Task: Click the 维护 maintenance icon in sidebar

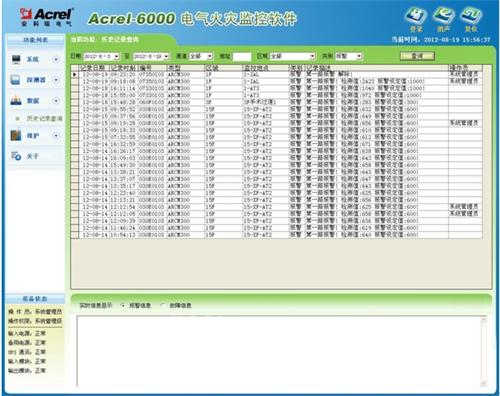Action: (x=16, y=135)
